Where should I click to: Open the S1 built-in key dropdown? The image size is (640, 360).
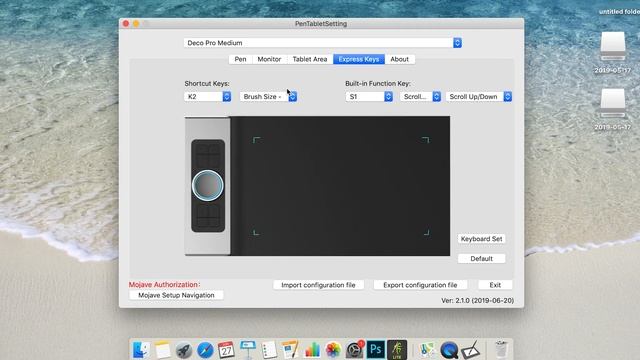(x=369, y=97)
